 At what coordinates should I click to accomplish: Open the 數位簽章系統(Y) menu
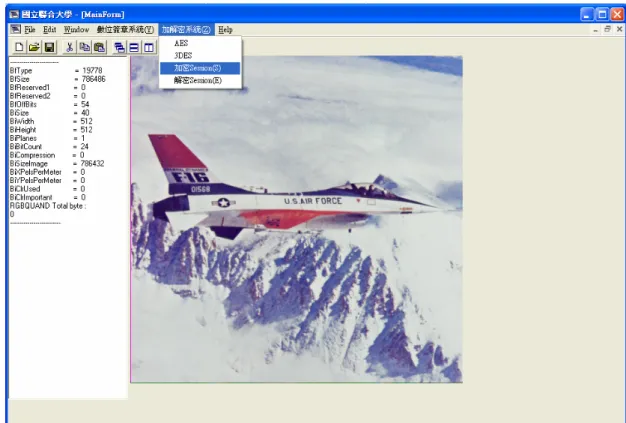[x=125, y=30]
